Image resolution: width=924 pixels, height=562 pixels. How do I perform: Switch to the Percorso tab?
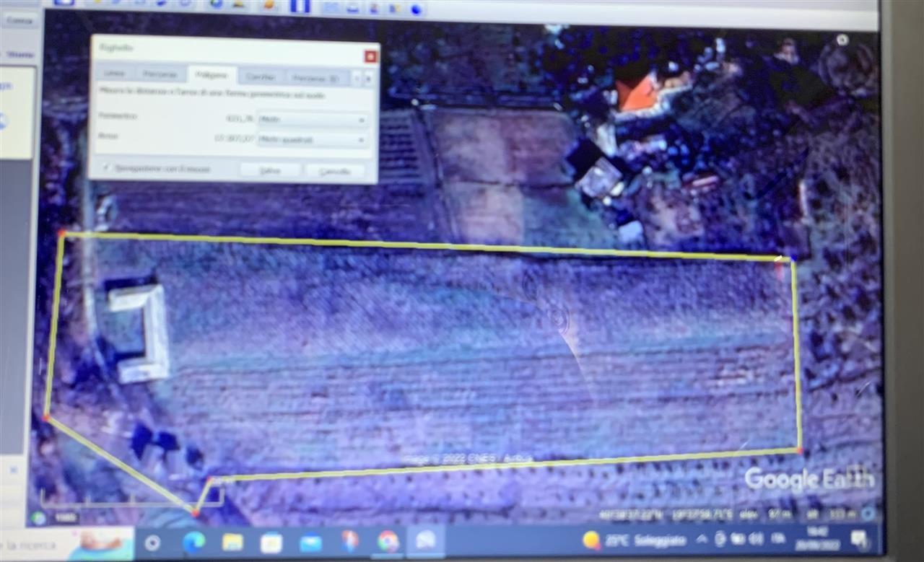[x=160, y=74]
